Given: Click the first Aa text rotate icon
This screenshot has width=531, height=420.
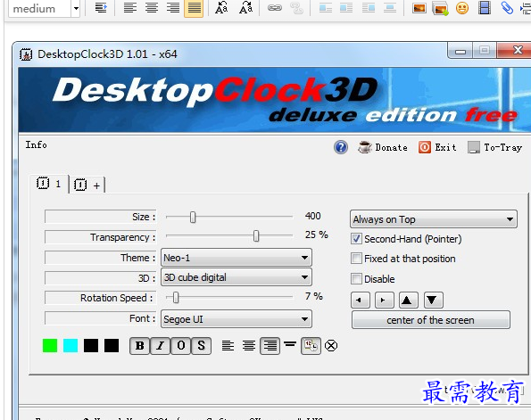Looking at the screenshot, I should [221, 7].
